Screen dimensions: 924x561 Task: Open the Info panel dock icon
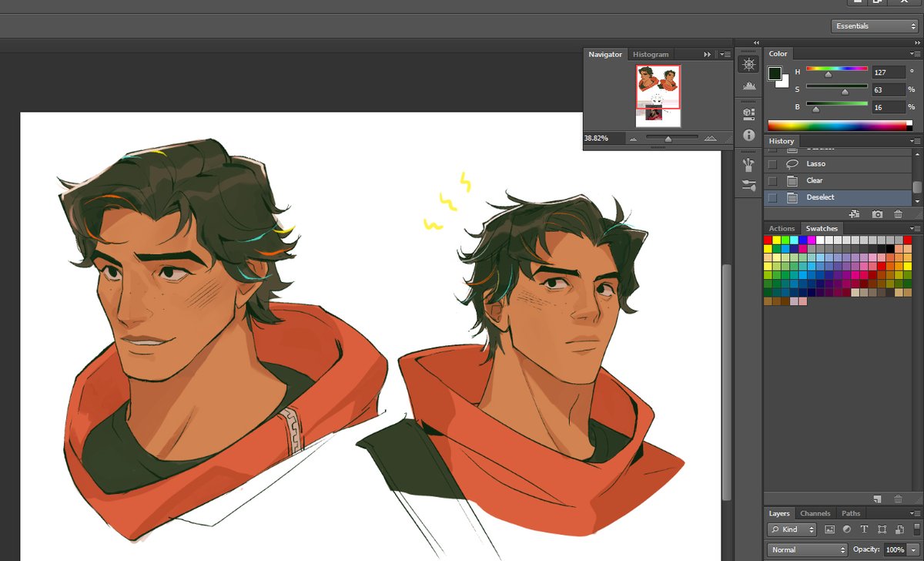click(x=748, y=135)
